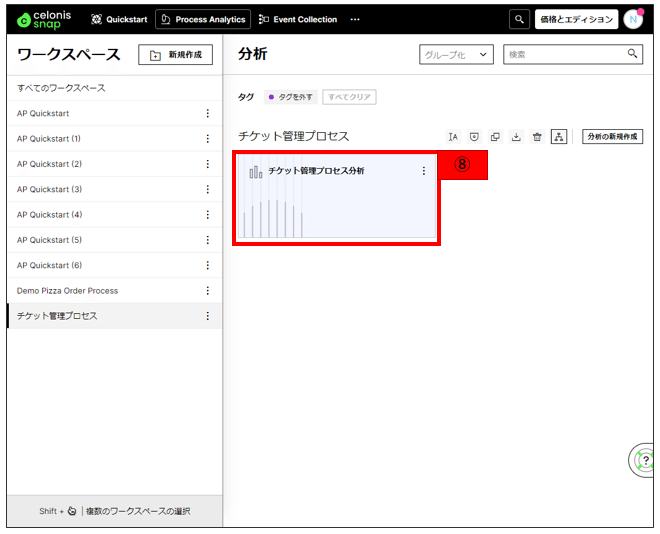This screenshot has width=660, height=534.
Task: Click the search icon in top bar
Action: point(519,19)
